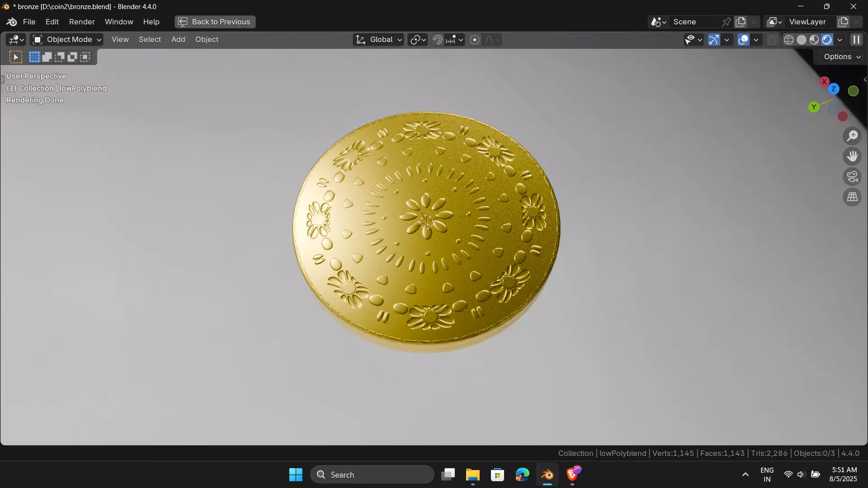
Task: Open the Window menu
Action: coord(119,22)
